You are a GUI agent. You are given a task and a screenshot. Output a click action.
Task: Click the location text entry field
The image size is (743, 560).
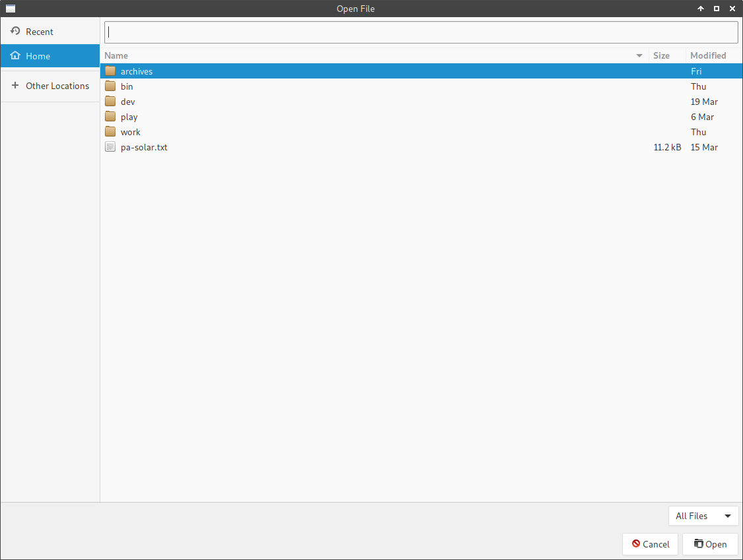point(421,32)
